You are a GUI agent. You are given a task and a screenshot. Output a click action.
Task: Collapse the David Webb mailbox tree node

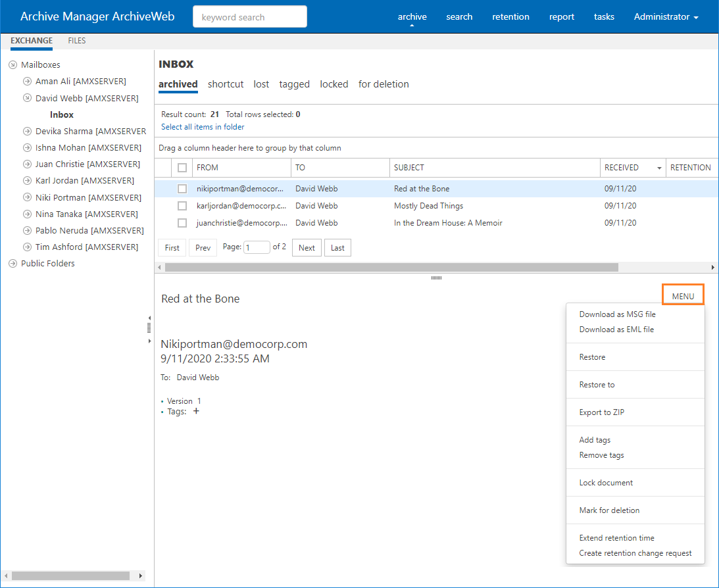27,99
